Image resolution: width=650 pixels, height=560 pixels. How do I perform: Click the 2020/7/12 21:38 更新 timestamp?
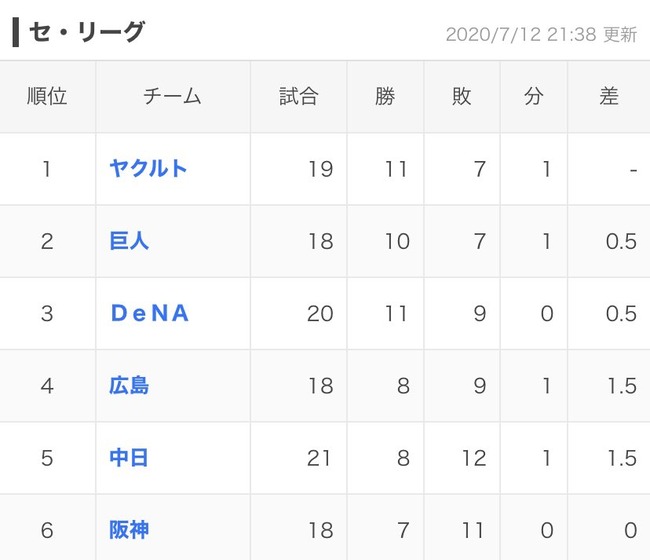coord(541,34)
